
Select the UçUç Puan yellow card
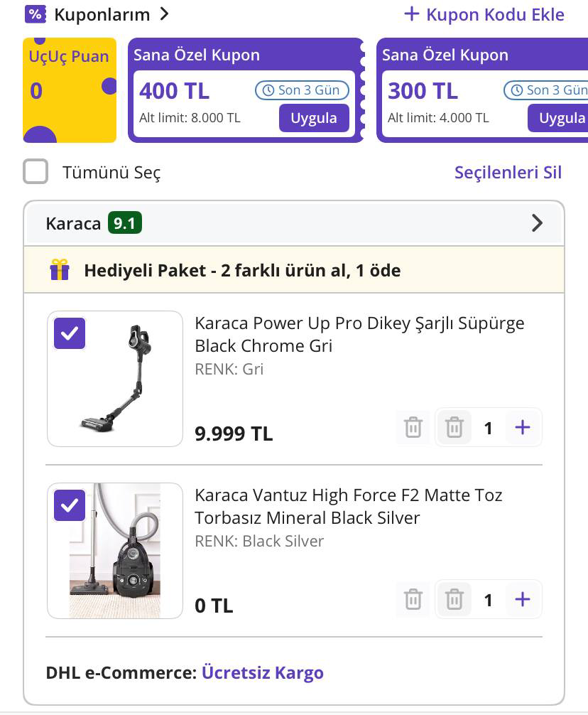70,90
